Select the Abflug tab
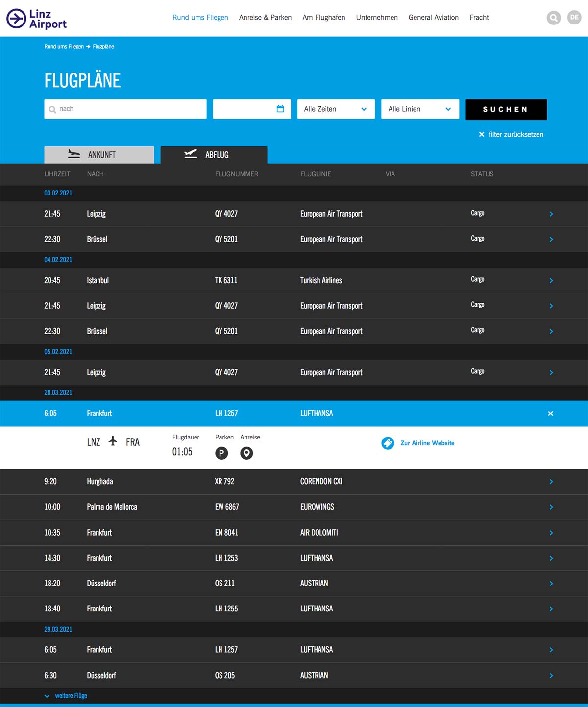588x707 pixels. click(x=214, y=155)
